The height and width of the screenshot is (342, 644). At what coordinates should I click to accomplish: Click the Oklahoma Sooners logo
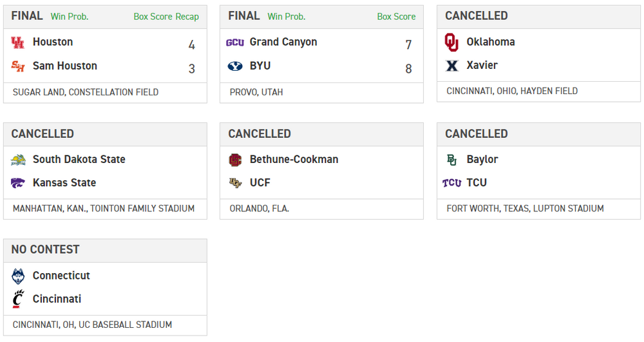click(452, 43)
